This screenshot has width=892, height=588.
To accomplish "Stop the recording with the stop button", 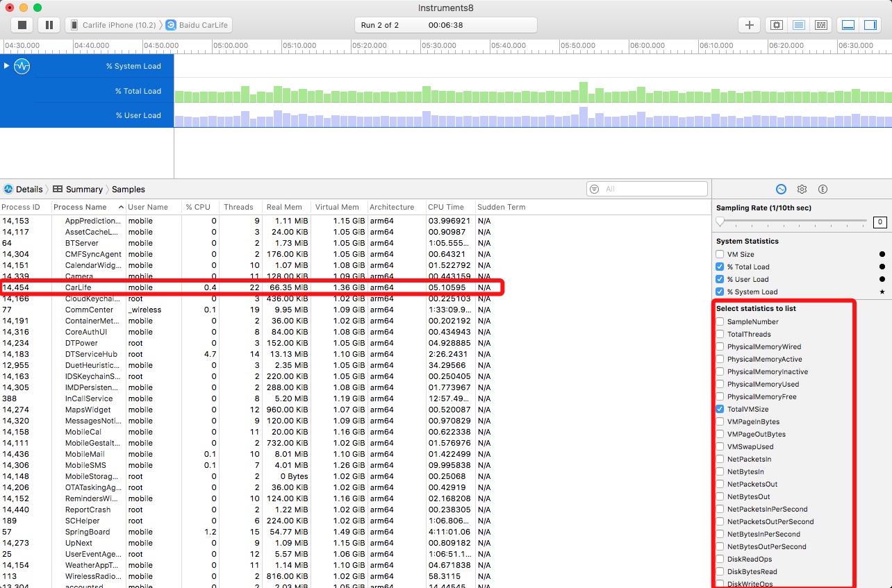I will [x=22, y=25].
